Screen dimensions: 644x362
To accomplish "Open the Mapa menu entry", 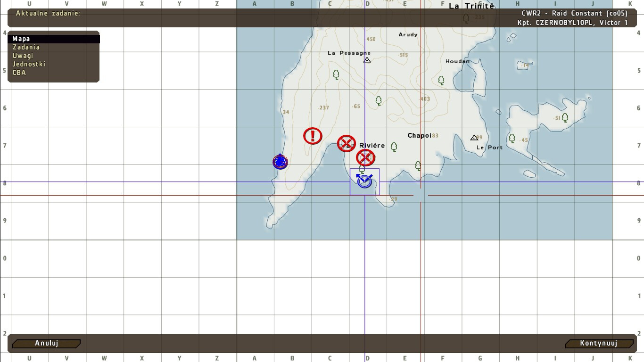I will (21, 39).
